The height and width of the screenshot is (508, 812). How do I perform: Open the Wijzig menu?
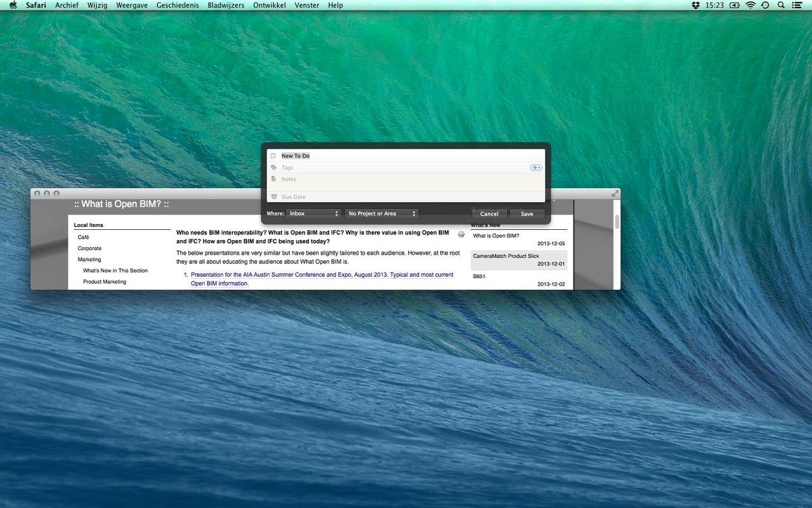97,5
